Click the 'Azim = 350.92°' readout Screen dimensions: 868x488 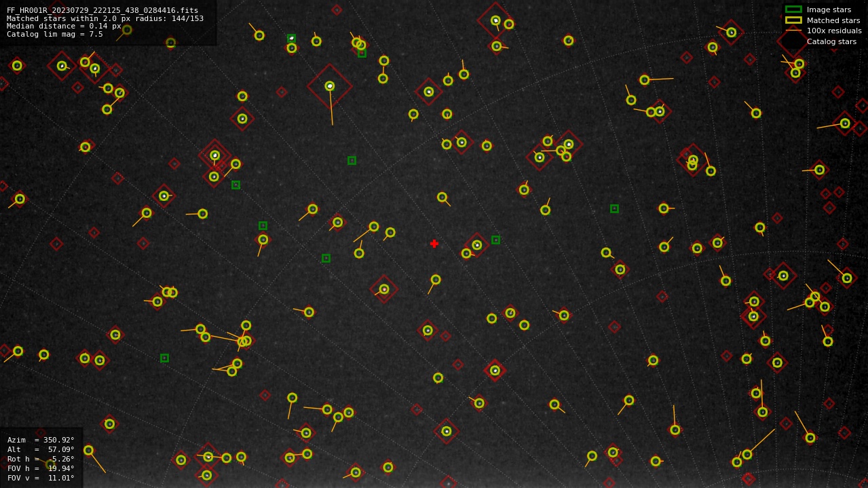click(x=41, y=440)
